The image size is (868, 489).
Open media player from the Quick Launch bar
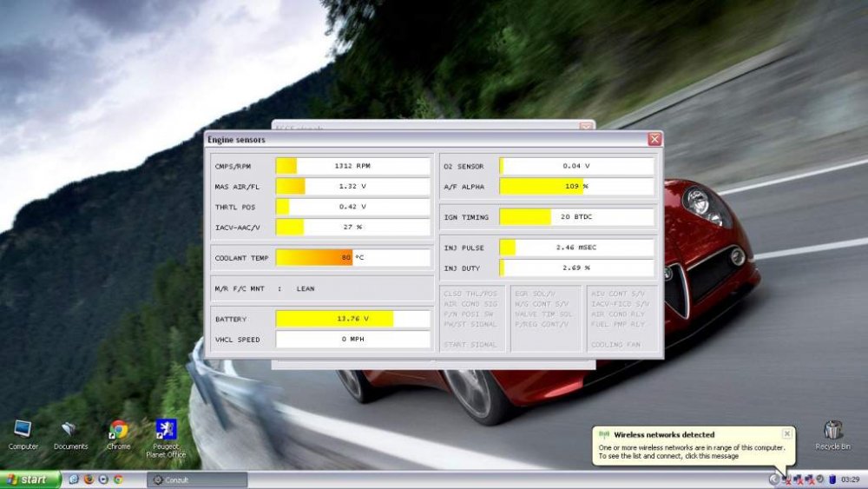(103, 479)
